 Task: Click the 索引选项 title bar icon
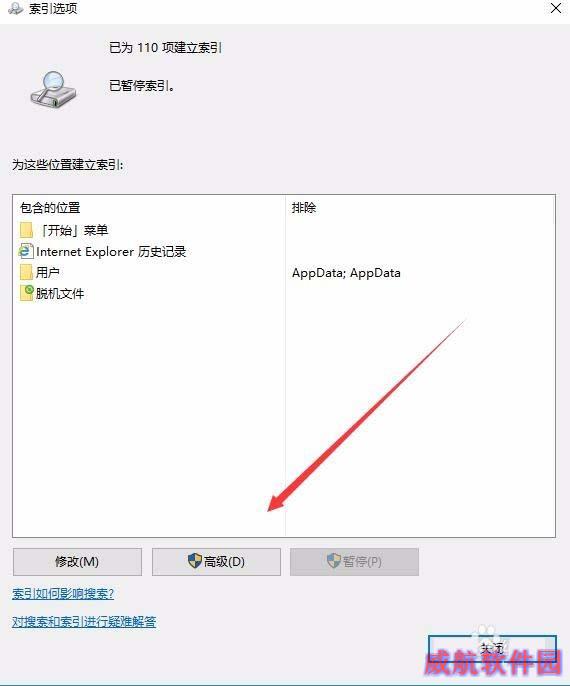15,9
